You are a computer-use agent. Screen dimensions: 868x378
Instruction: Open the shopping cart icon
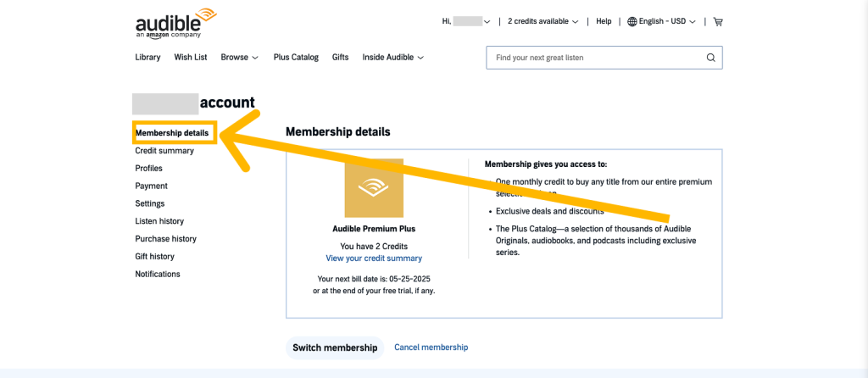click(719, 21)
